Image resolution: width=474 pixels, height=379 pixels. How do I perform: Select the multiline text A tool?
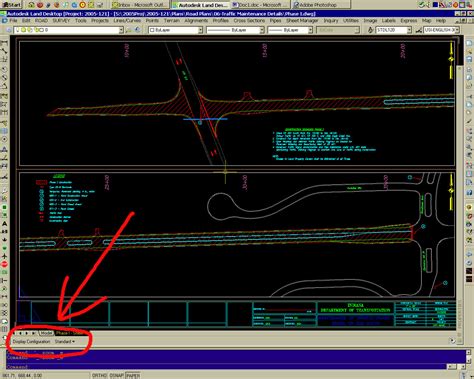[x=4, y=223]
